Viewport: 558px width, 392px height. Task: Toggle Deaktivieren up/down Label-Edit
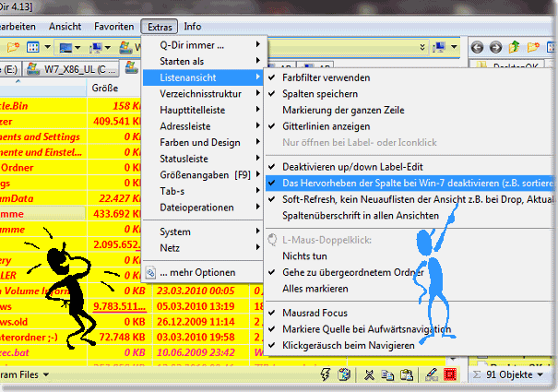tap(410, 167)
